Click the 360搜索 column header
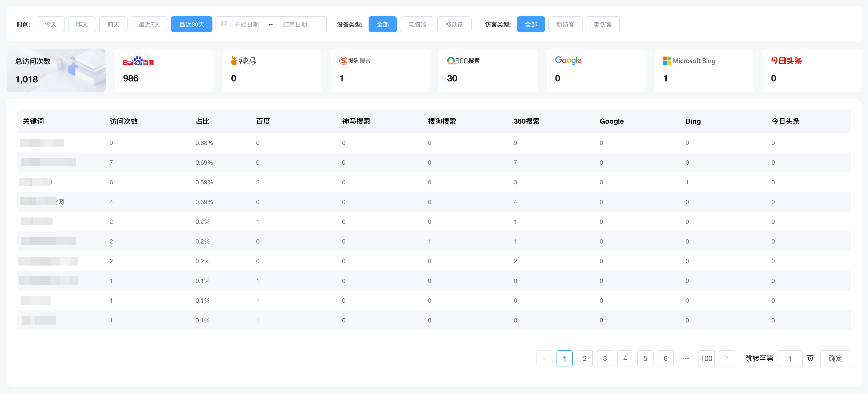The width and height of the screenshot is (868, 394). (527, 121)
